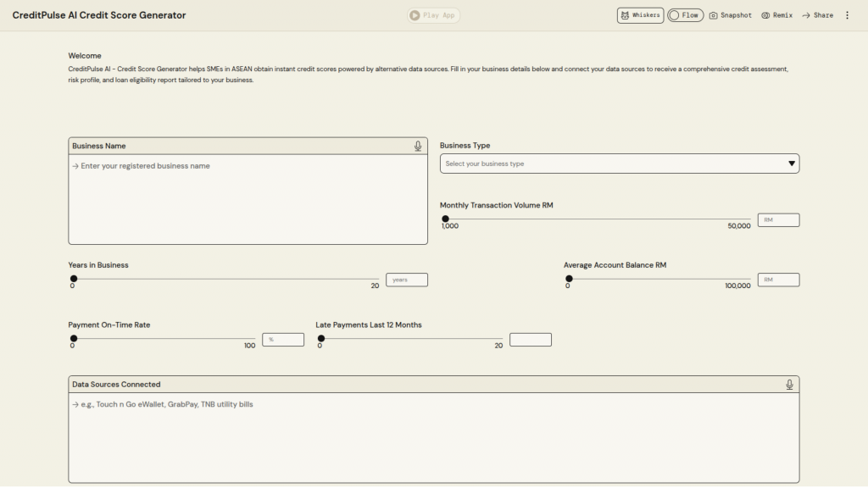Viewport: 868px width, 488px height.
Task: Click the Payment On-Time Rate percent box
Action: pos(283,340)
